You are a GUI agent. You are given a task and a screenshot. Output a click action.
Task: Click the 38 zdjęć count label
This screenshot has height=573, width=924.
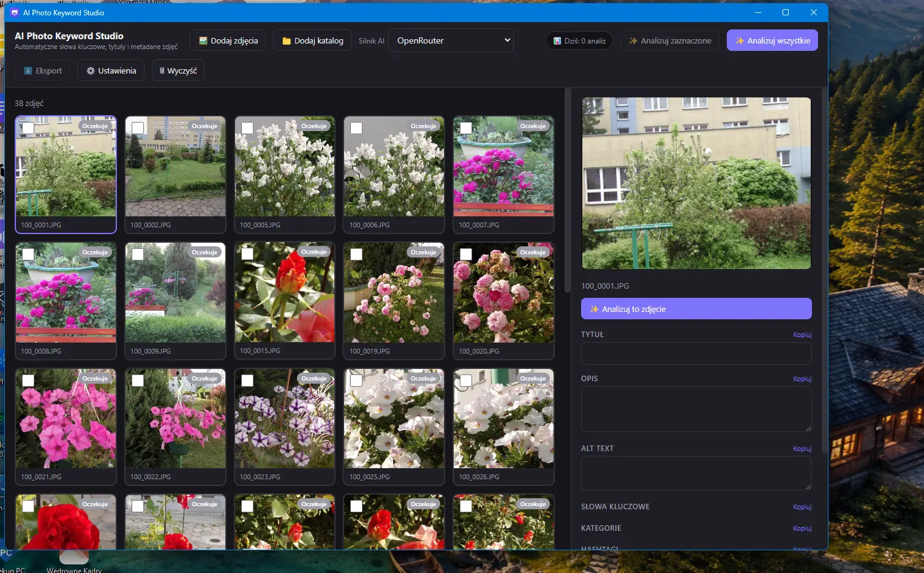(x=29, y=104)
